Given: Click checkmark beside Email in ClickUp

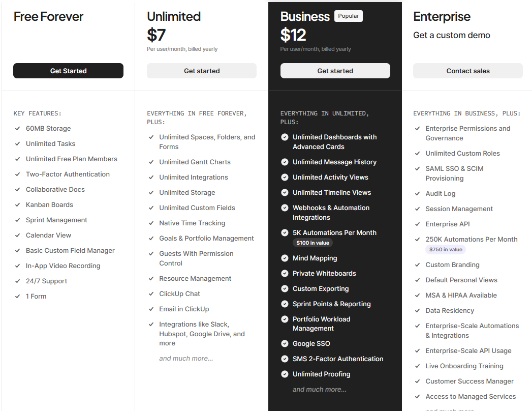Looking at the screenshot, I should pos(151,309).
